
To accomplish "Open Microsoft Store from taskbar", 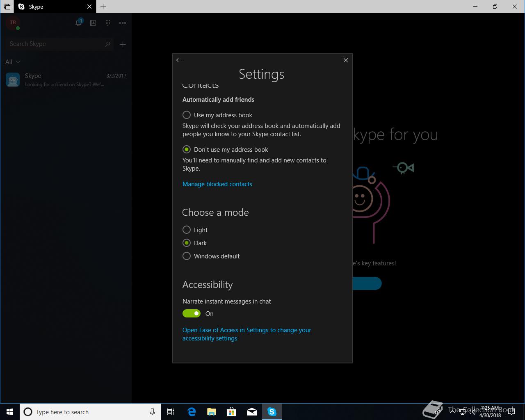I will (232, 412).
